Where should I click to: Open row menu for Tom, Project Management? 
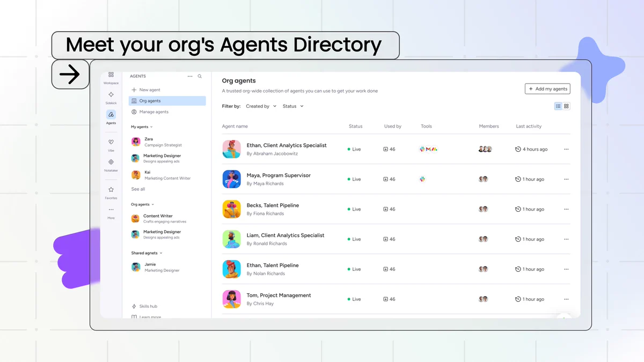(566, 299)
